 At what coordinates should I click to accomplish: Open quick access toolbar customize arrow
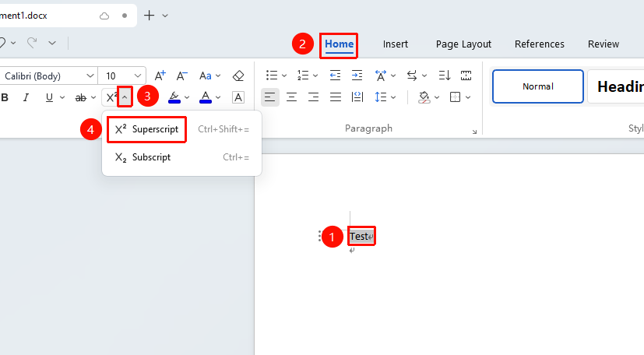[52, 42]
